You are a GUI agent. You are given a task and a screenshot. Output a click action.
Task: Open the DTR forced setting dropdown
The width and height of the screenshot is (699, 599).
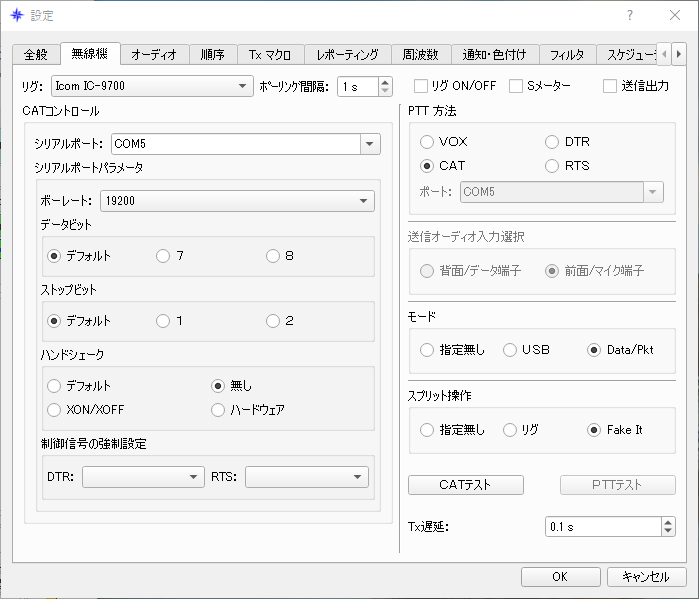tap(143, 477)
